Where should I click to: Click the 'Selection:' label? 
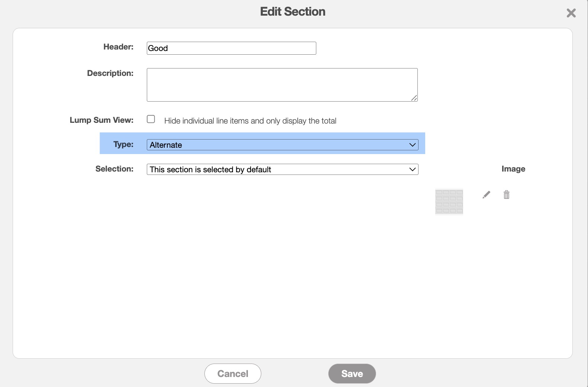click(114, 169)
